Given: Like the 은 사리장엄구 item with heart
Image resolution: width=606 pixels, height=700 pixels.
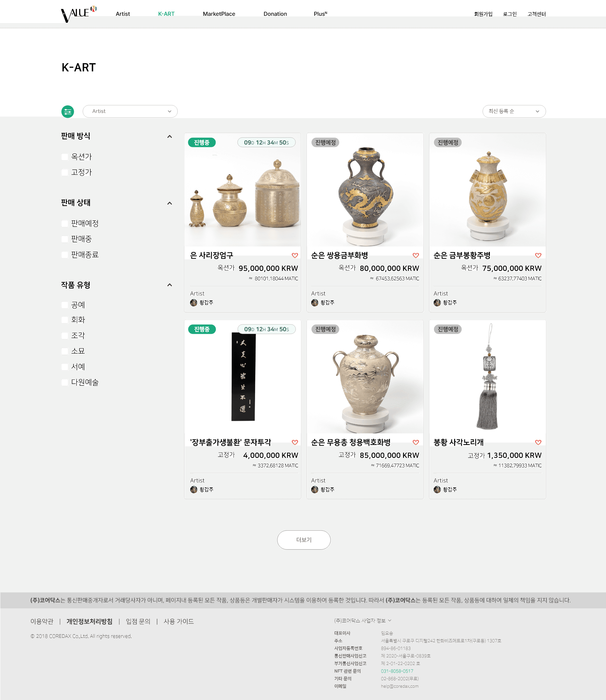Looking at the screenshot, I should (x=295, y=256).
